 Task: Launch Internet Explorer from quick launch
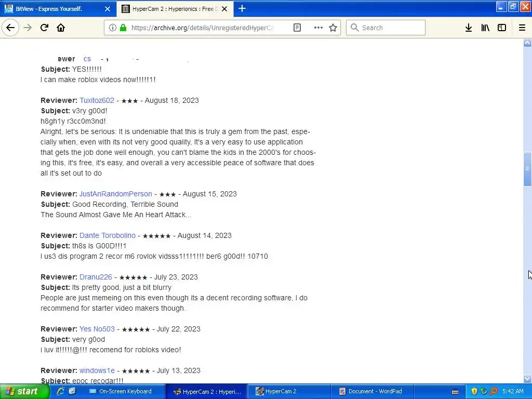point(61,391)
